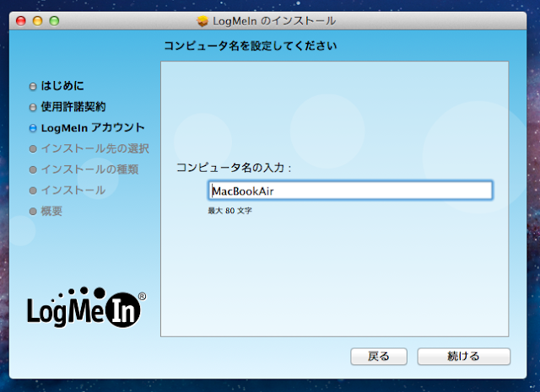This screenshot has height=392, width=540.
Task: Click the bullet beside はじめに
Action: pyautogui.click(x=33, y=86)
